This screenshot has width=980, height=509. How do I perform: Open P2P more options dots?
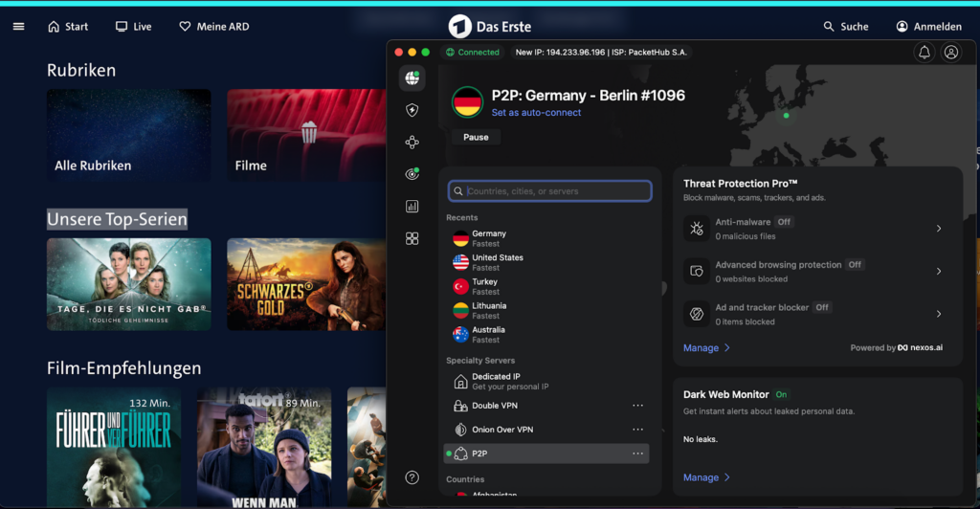(x=637, y=454)
